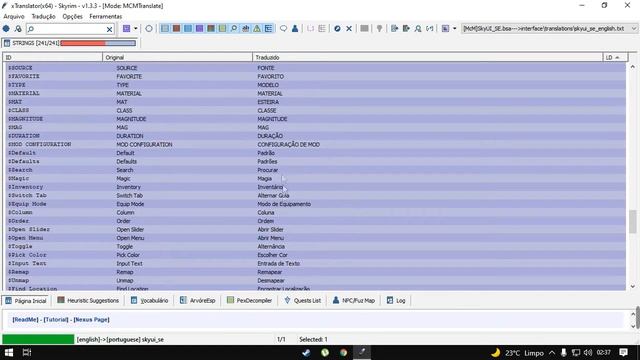Click the second document-arrow icon
640x360 pixels.
[x=406, y=29]
